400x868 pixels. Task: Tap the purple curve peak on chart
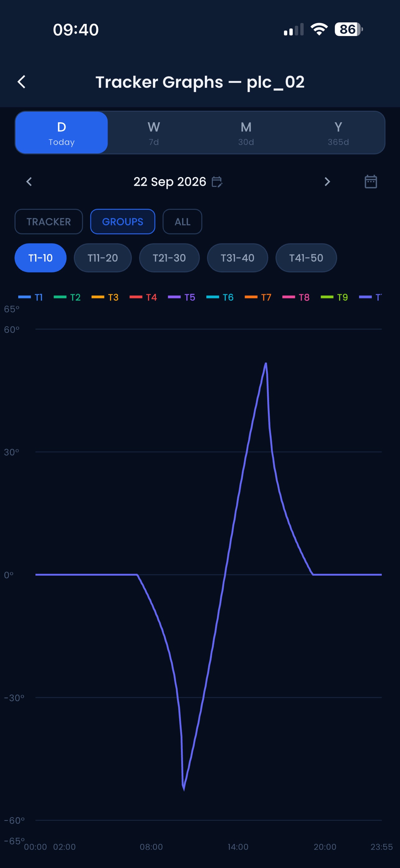point(266,364)
